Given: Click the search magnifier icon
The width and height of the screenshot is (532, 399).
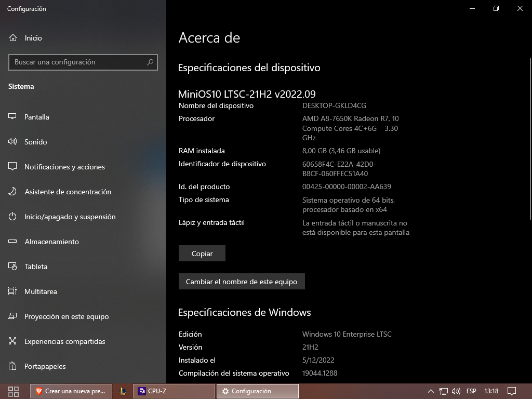Looking at the screenshot, I should (x=150, y=62).
